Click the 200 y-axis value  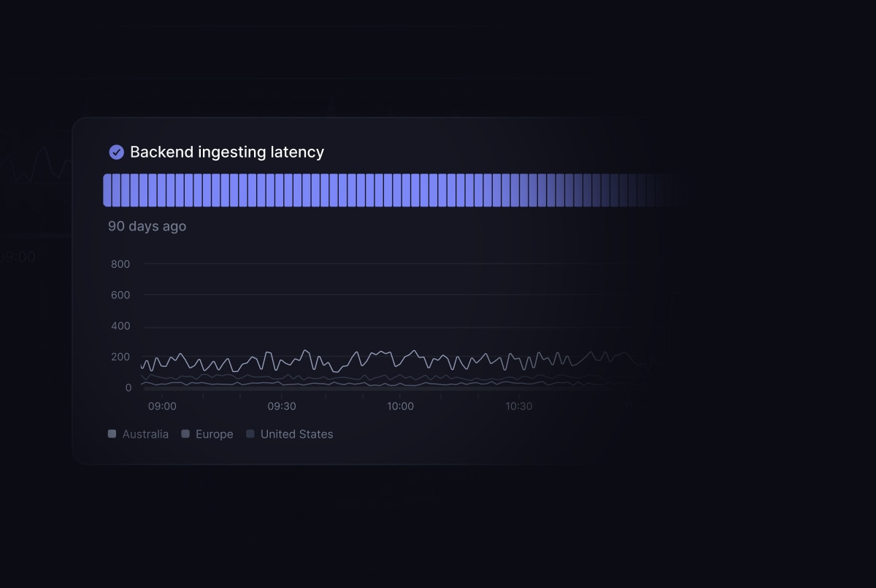tap(120, 357)
